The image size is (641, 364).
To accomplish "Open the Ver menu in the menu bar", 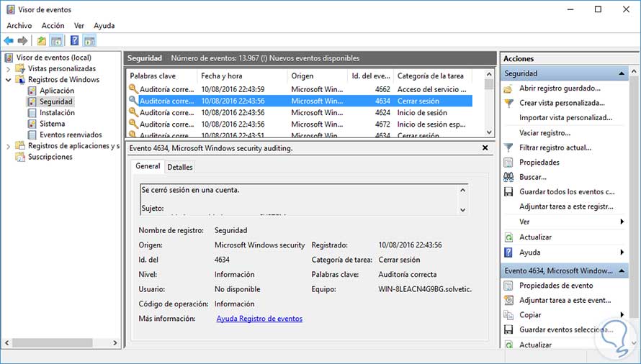I will (79, 25).
